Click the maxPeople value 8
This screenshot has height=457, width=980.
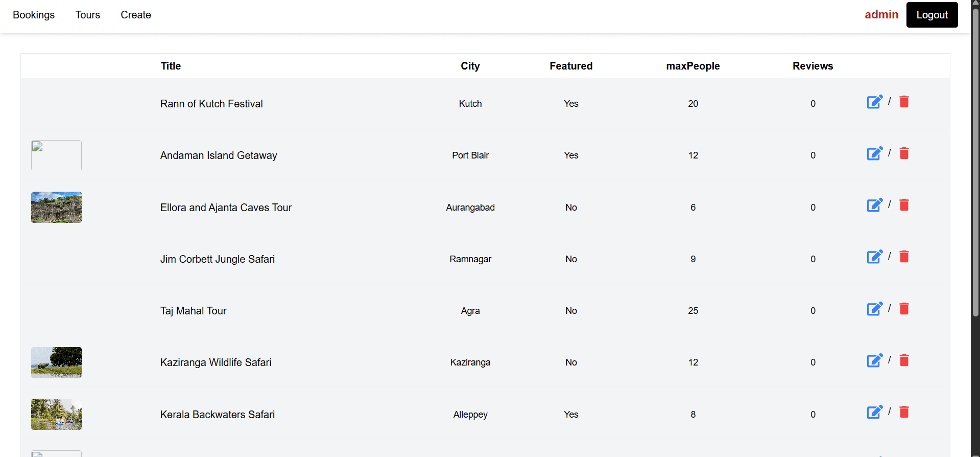click(x=693, y=415)
